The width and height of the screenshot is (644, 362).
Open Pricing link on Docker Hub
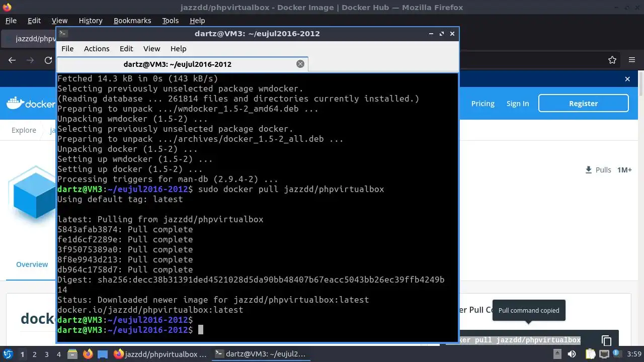483,104
